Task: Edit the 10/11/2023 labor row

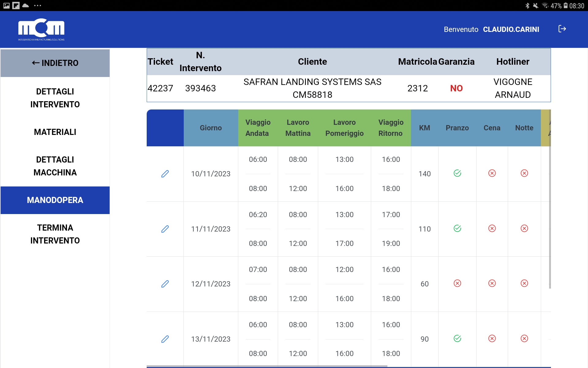Action: coord(165,174)
